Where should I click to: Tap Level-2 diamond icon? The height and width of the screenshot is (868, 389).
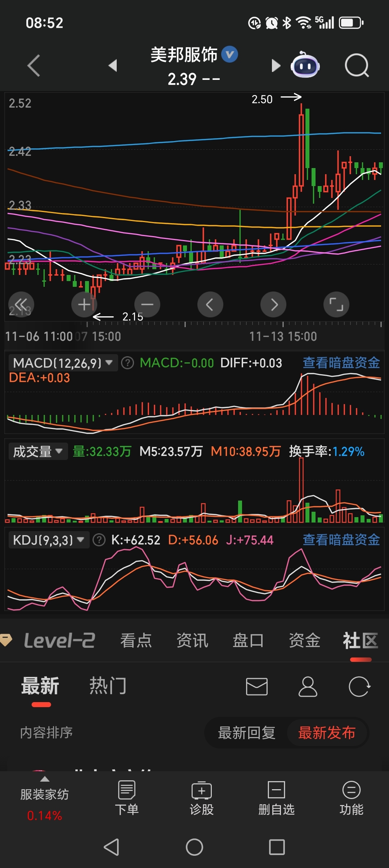pos(6,641)
